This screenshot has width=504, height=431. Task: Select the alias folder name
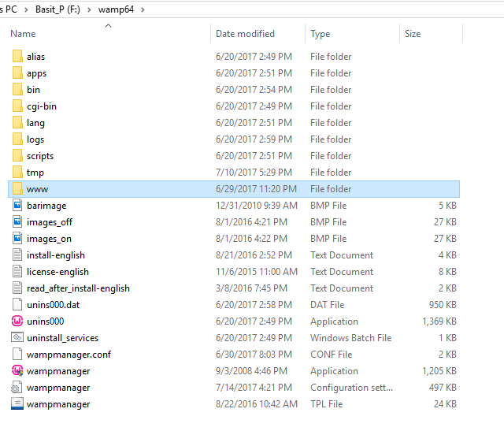pos(35,57)
